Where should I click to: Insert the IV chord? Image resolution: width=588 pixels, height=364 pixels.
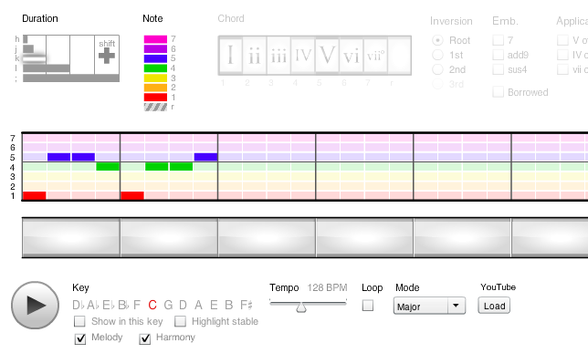point(302,56)
